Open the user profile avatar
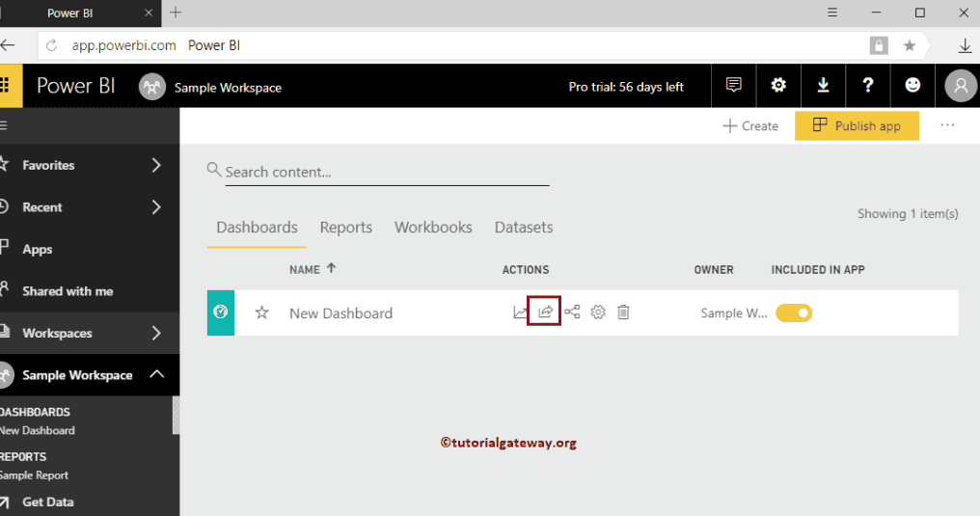 961,86
